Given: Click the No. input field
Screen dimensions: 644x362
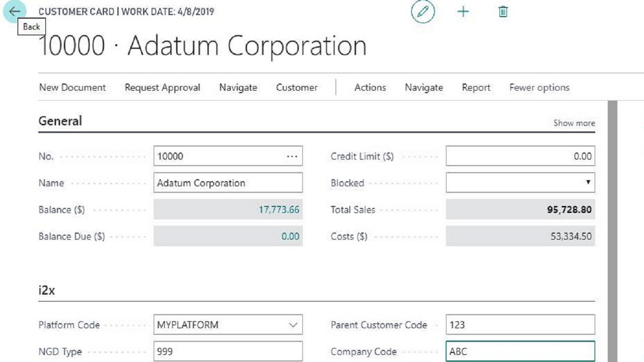Looking at the screenshot, I should [228, 156].
